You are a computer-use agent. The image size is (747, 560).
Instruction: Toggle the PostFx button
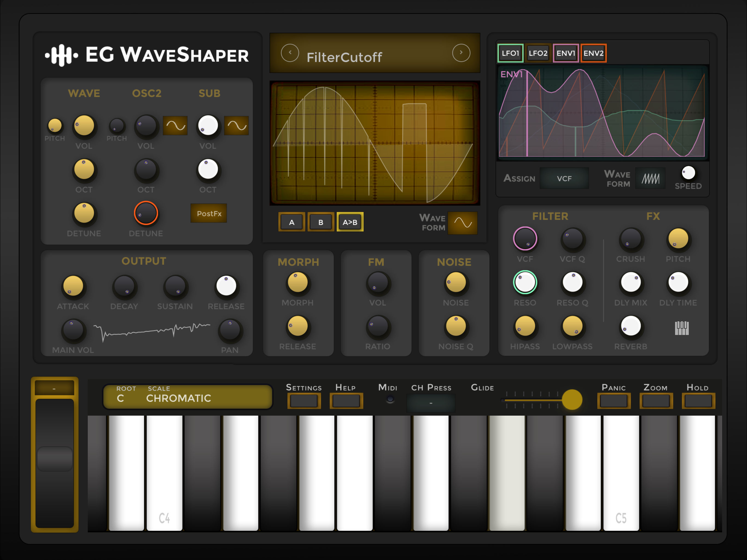(209, 214)
